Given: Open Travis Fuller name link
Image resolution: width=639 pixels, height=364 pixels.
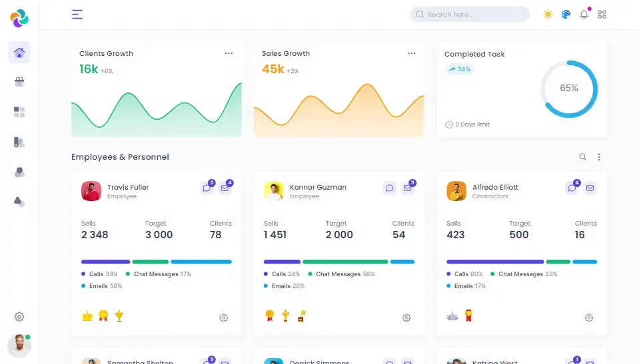Looking at the screenshot, I should 128,187.
